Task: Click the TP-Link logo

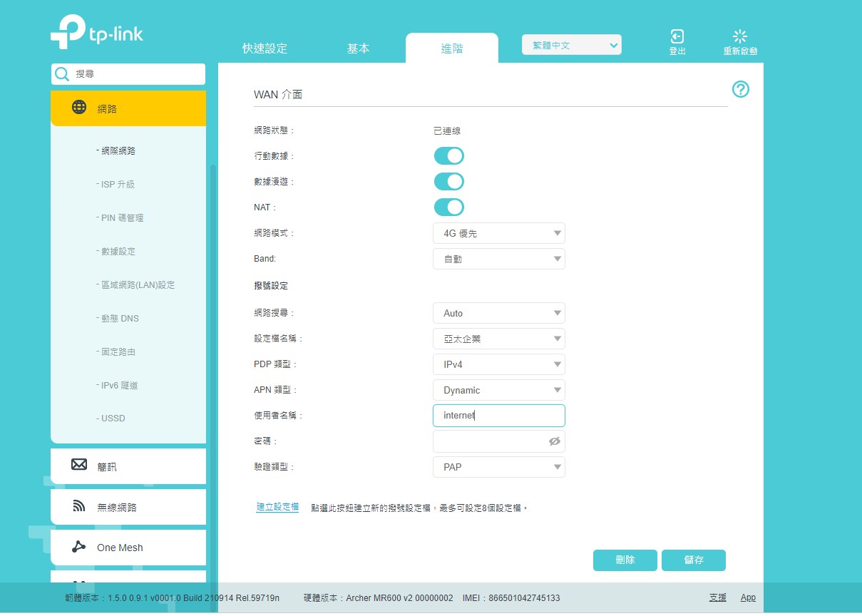Action: point(97,33)
